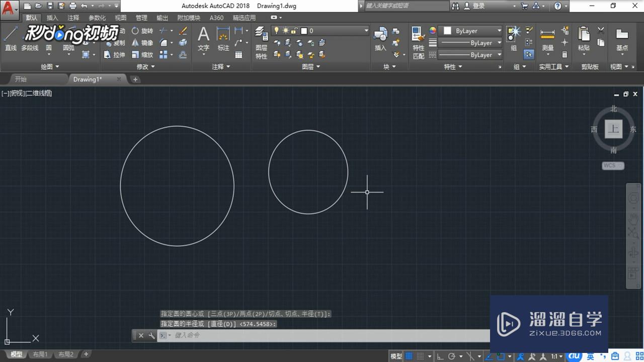The width and height of the screenshot is (644, 362).
Task: Open the 布局1 layout tab
Action: (x=40, y=354)
